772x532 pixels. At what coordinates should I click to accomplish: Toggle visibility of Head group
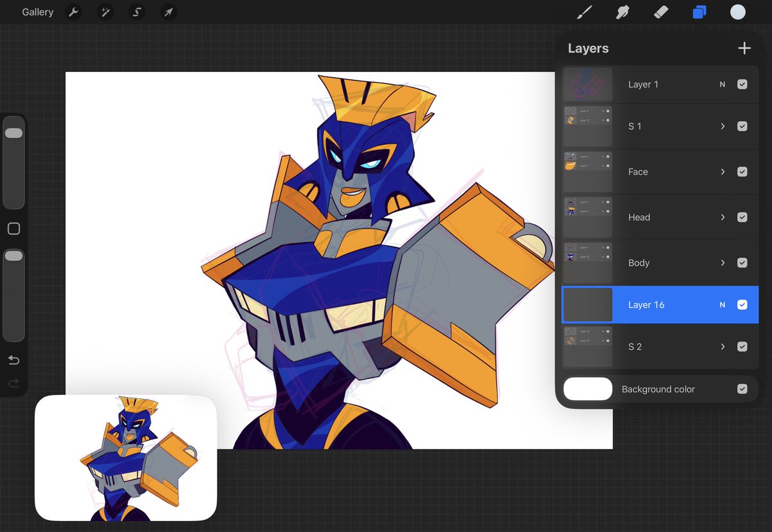[742, 217]
